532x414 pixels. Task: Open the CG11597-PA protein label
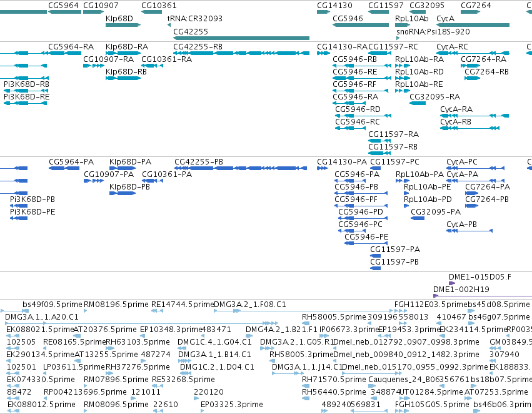coord(395,250)
